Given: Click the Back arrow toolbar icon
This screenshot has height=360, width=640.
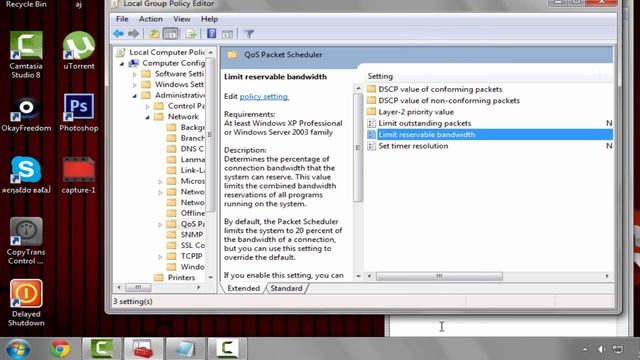Looking at the screenshot, I should tap(118, 33).
